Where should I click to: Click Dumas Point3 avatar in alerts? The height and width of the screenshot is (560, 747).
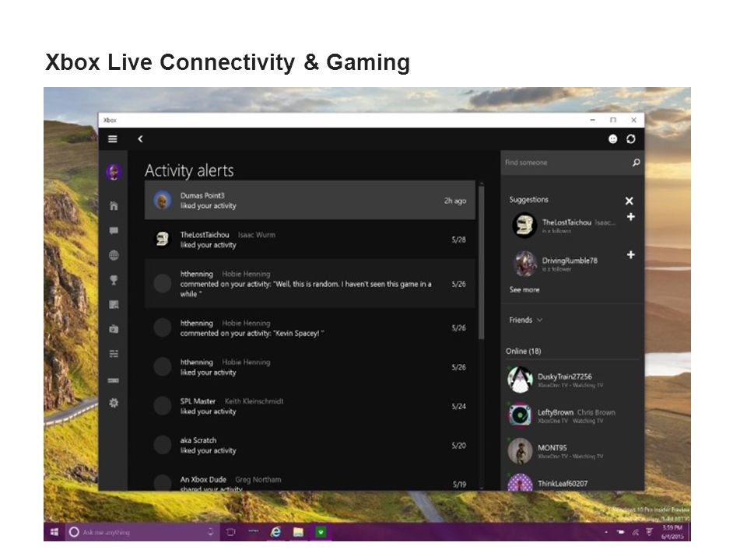point(163,201)
